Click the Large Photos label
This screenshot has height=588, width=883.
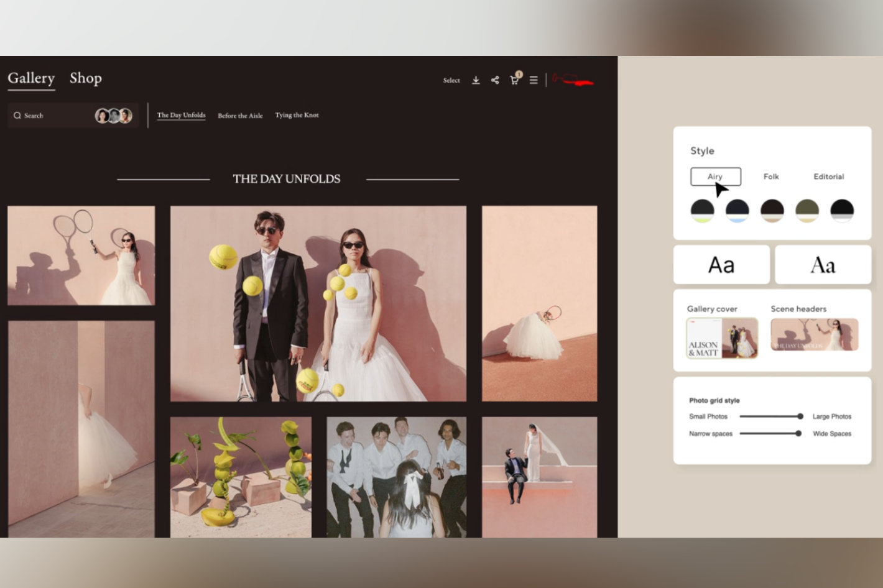[832, 416]
